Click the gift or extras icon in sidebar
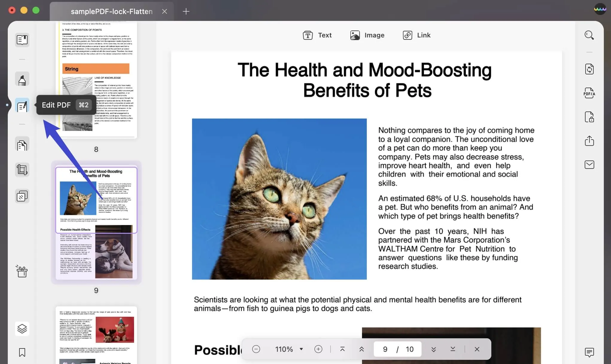Image resolution: width=611 pixels, height=364 pixels. point(22,271)
